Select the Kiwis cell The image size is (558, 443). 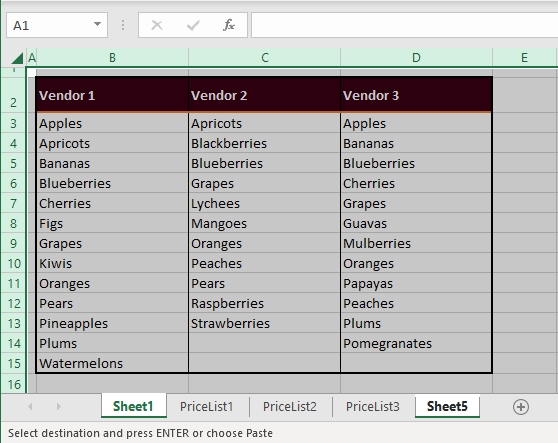[x=112, y=263]
